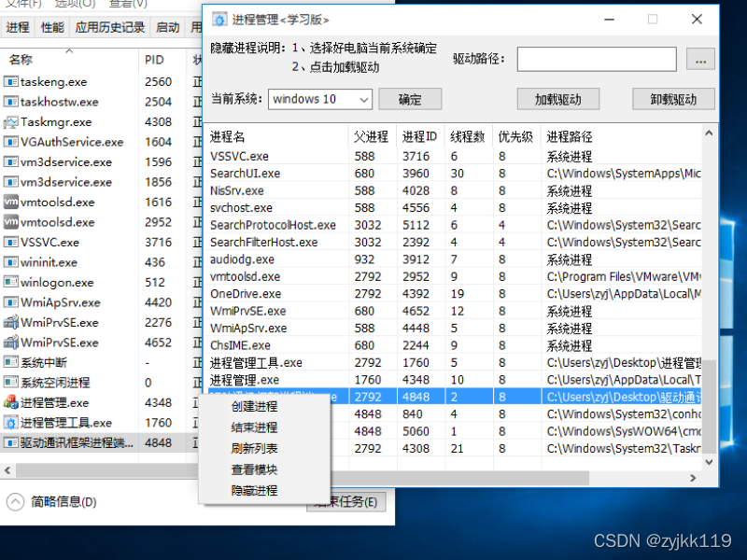The height and width of the screenshot is (560, 747).
Task: Click the PID column header in Task Manager
Action: click(162, 60)
